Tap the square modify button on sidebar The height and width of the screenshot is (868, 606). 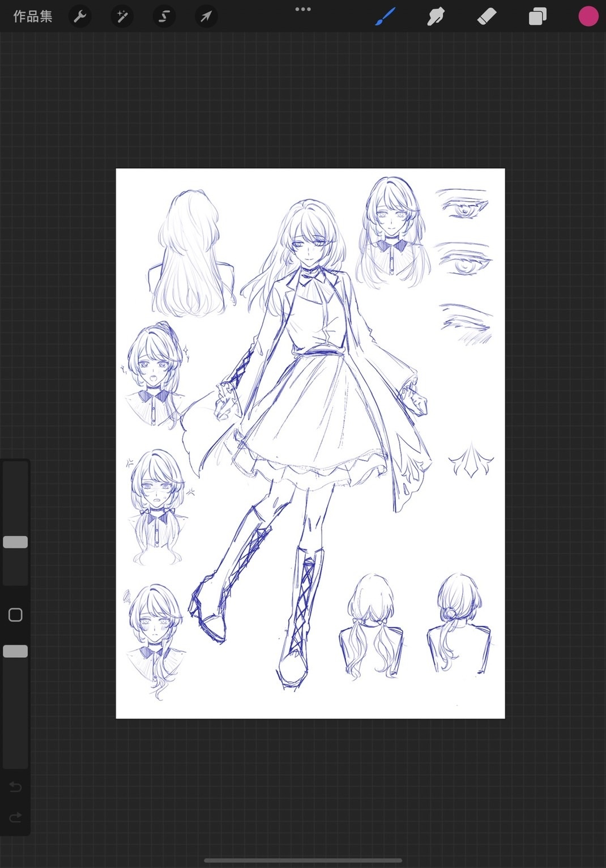coord(15,615)
